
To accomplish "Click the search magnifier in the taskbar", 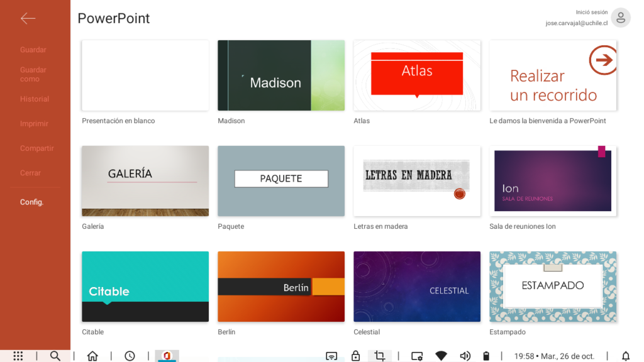I will pos(55,356).
